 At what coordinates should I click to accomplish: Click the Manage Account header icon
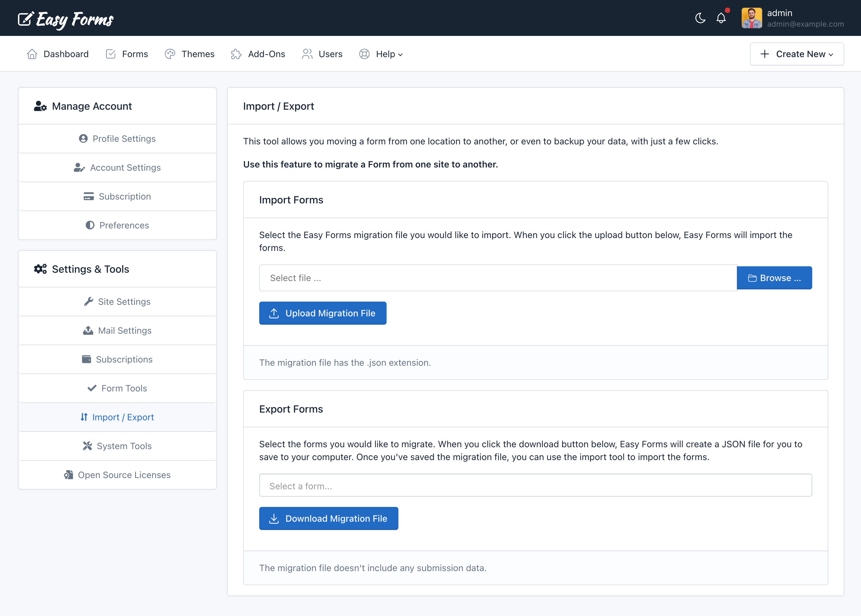[x=40, y=106]
